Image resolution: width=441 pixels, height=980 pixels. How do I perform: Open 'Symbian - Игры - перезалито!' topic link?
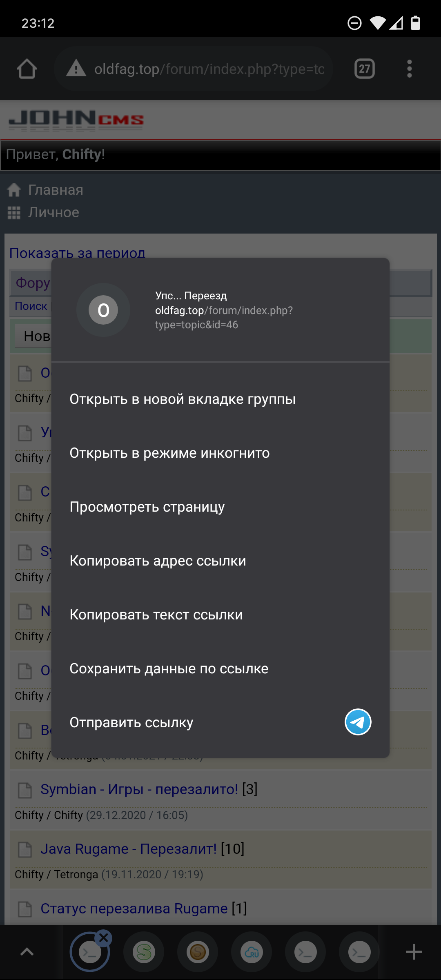139,789
